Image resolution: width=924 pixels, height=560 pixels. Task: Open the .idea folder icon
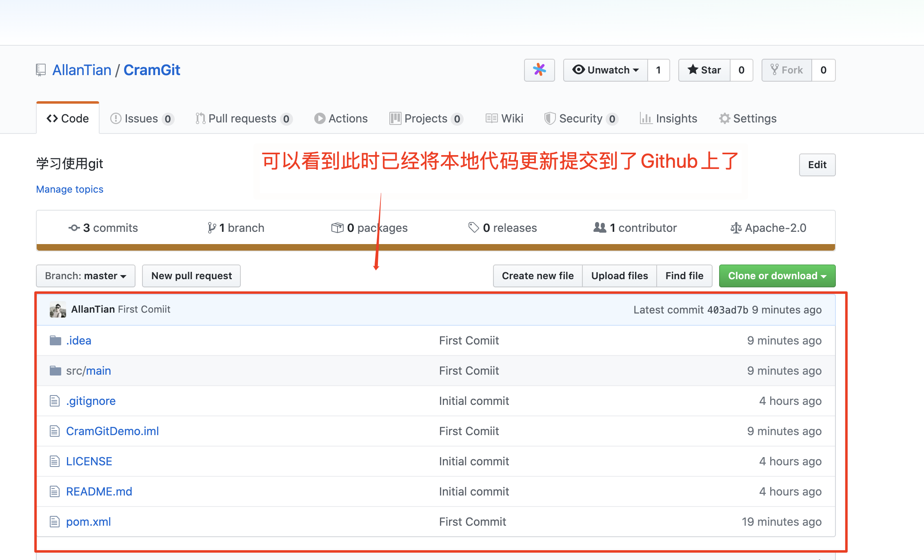click(55, 340)
